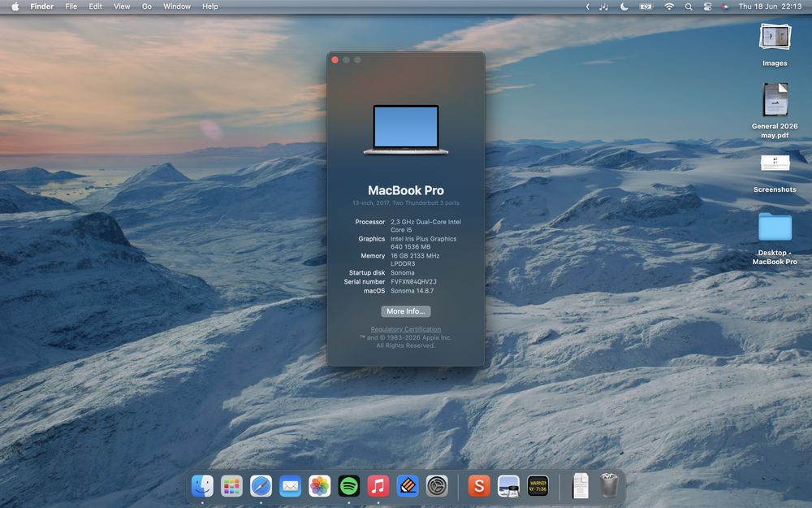Open the Mail app in the Dock
The width and height of the screenshot is (812, 508).
click(x=291, y=486)
